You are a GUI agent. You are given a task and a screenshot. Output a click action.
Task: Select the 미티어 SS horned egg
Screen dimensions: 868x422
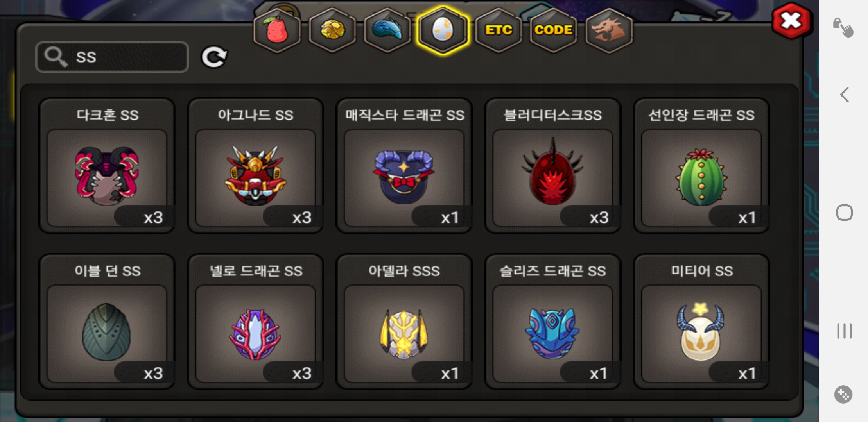click(x=701, y=322)
